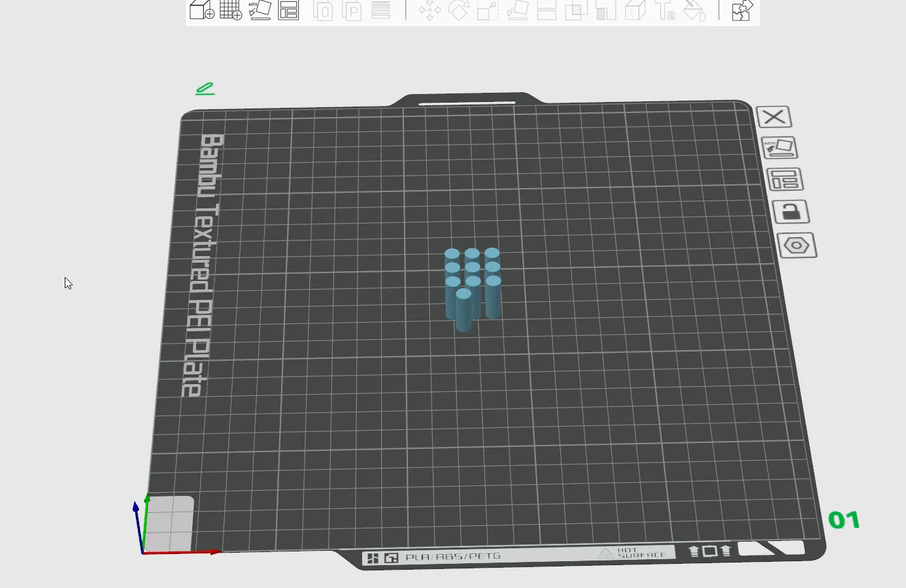The width and height of the screenshot is (906, 588).
Task: Arrange all objects using the top toolbar icon
Action: [288, 10]
